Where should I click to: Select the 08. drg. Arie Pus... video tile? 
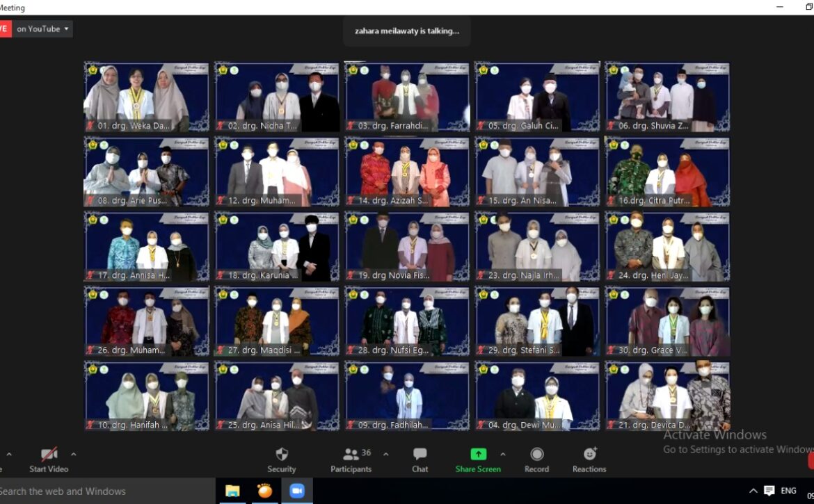click(146, 172)
